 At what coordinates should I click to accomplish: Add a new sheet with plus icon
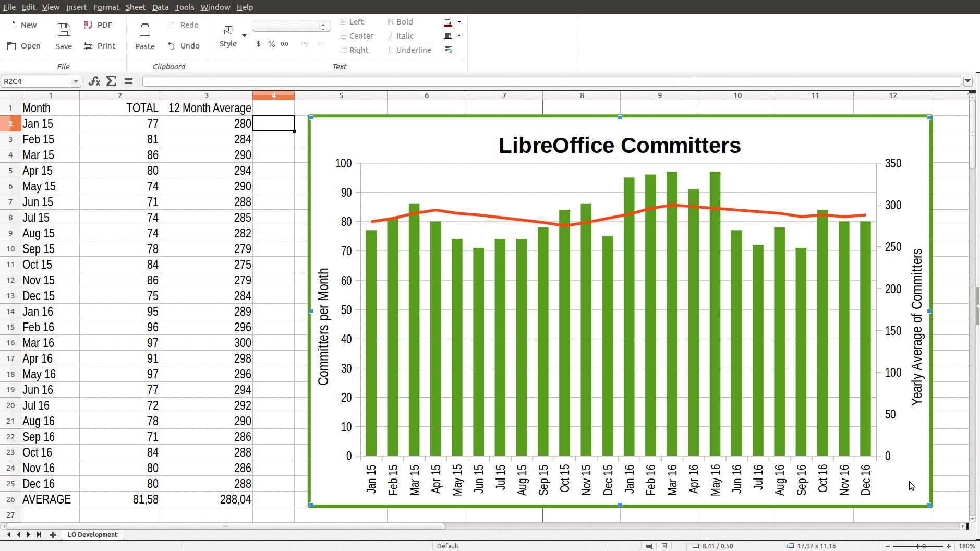[53, 534]
